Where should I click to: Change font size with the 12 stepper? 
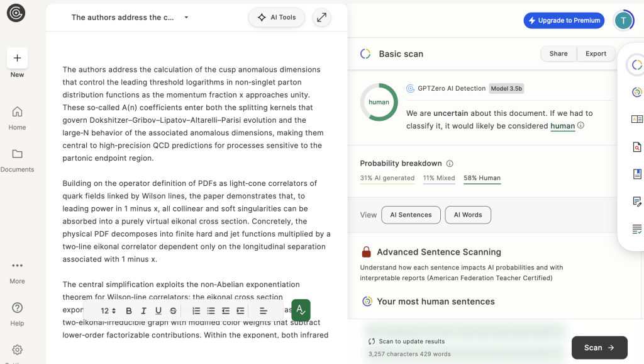tap(108, 311)
